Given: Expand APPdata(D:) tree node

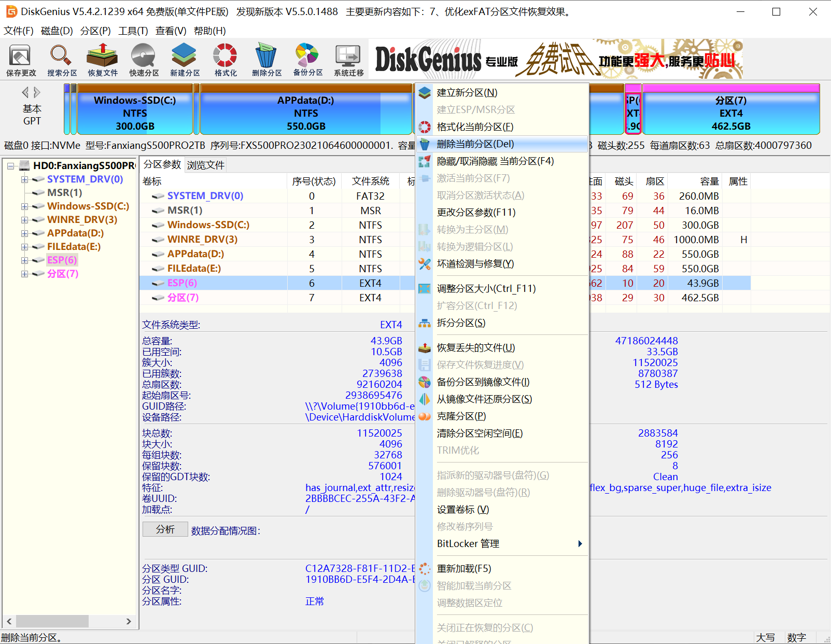Looking at the screenshot, I should pos(24,233).
